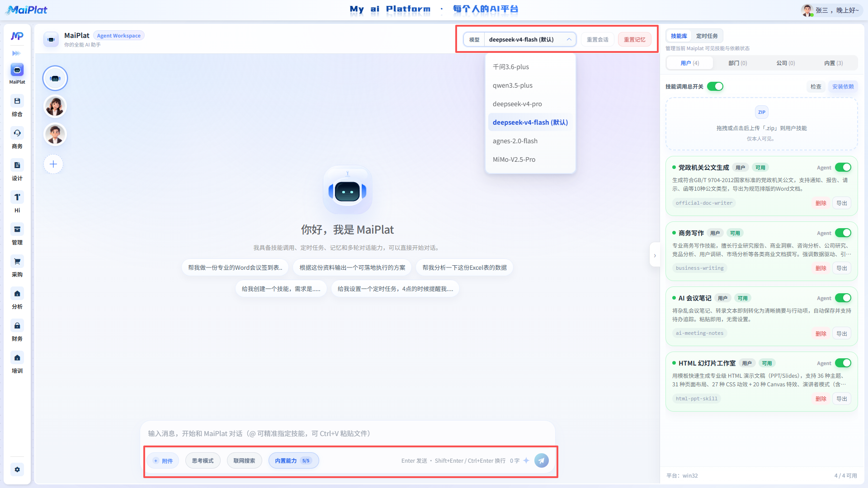Viewport: 868px width, 488px height.
Task: Export the 商务写作 skill
Action: click(x=841, y=268)
